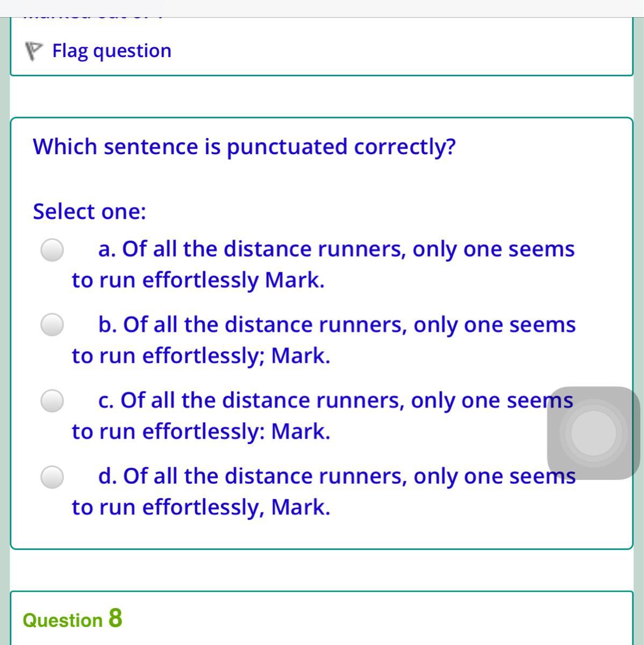Image resolution: width=644 pixels, height=645 pixels.
Task: Tap the gray browser bar at top
Action: (x=322, y=8)
